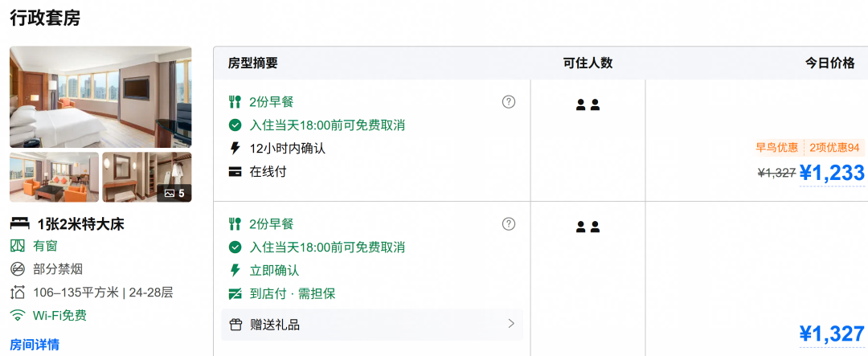Click the card icon beside 在线付

click(235, 172)
